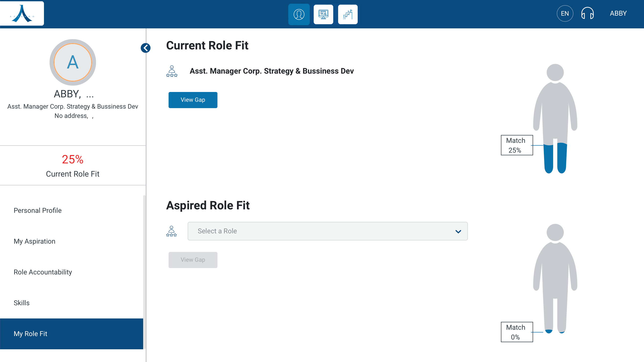Image resolution: width=644 pixels, height=362 pixels.
Task: Open the monitor learning icon in header
Action: [323, 14]
